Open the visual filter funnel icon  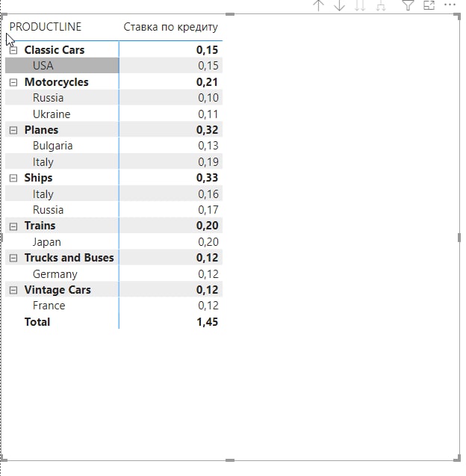(408, 5)
